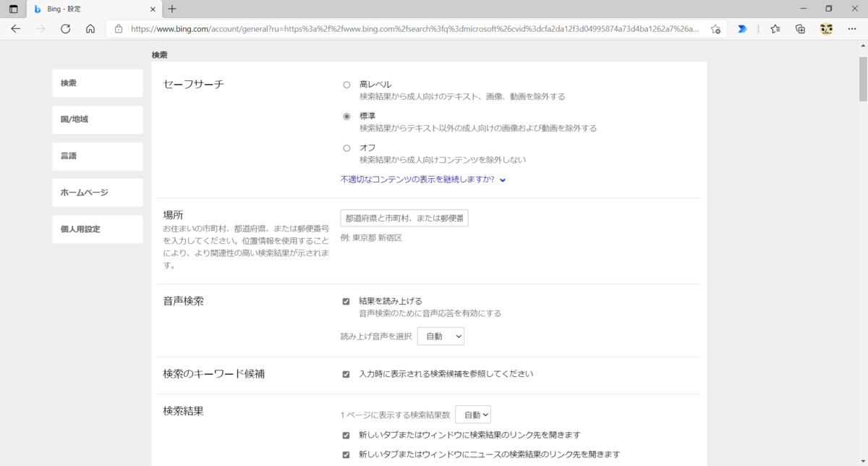
Task: Open a new tab with plus icon
Action: pos(172,9)
